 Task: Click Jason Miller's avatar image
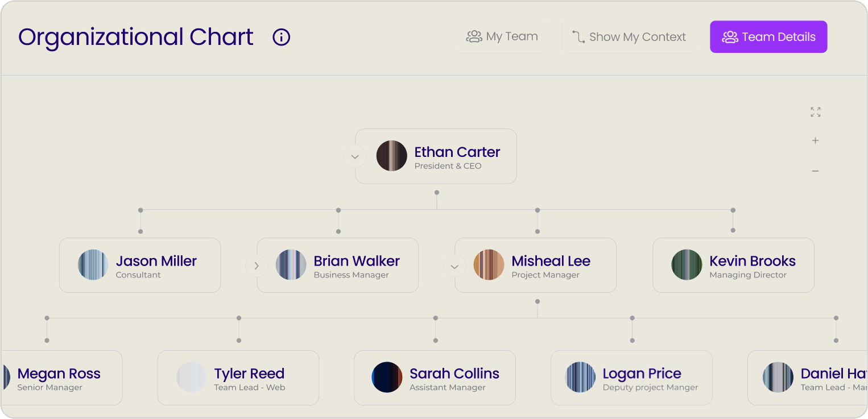pos(93,265)
